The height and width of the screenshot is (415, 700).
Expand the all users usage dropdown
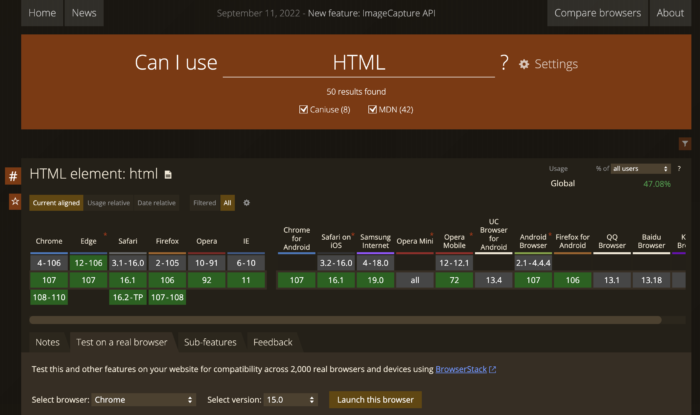[640, 168]
